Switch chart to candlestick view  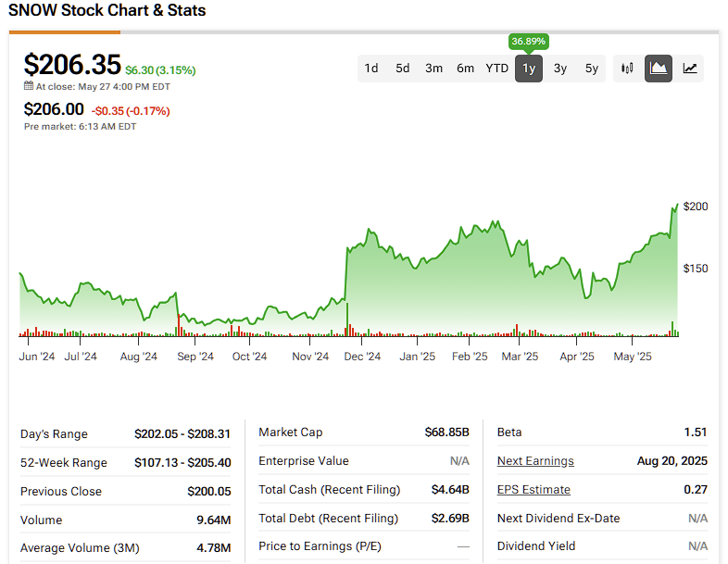coord(627,69)
